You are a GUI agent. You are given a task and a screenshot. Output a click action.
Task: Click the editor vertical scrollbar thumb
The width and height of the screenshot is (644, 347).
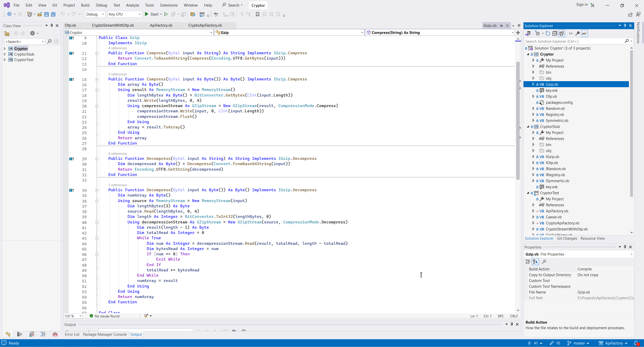[x=518, y=121]
